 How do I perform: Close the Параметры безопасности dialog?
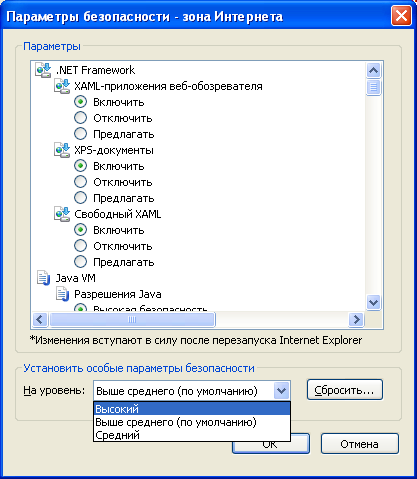click(x=401, y=16)
